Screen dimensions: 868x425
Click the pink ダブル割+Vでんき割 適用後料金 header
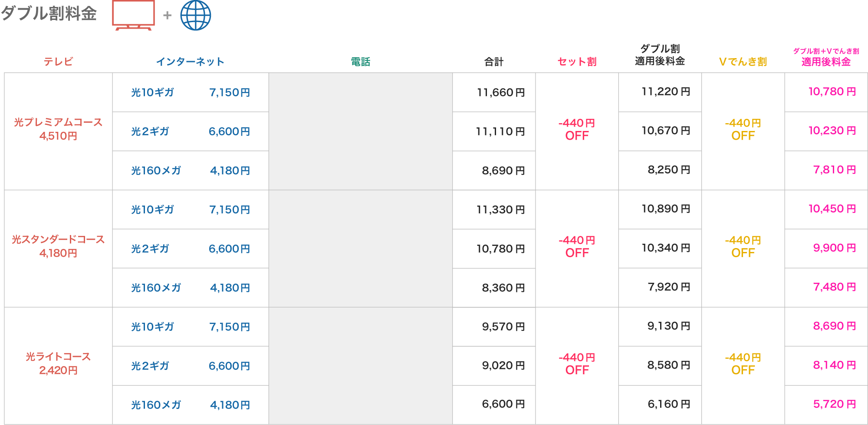(826, 57)
